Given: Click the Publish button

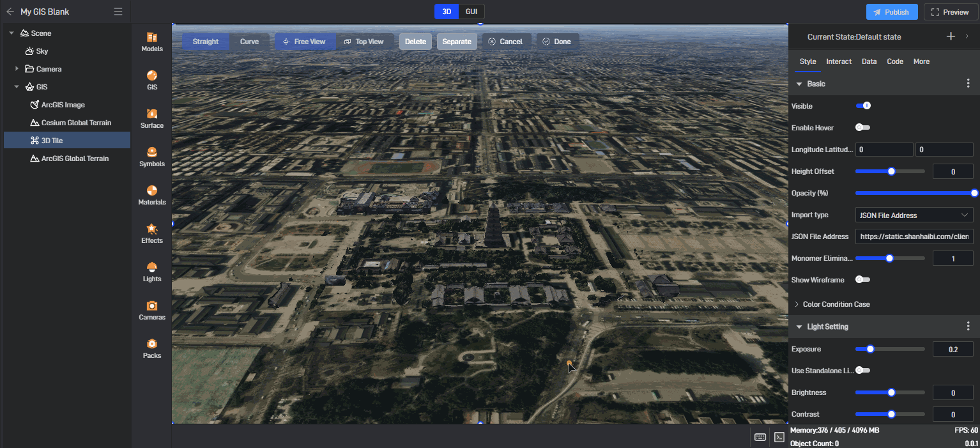Looking at the screenshot, I should click(x=892, y=12).
